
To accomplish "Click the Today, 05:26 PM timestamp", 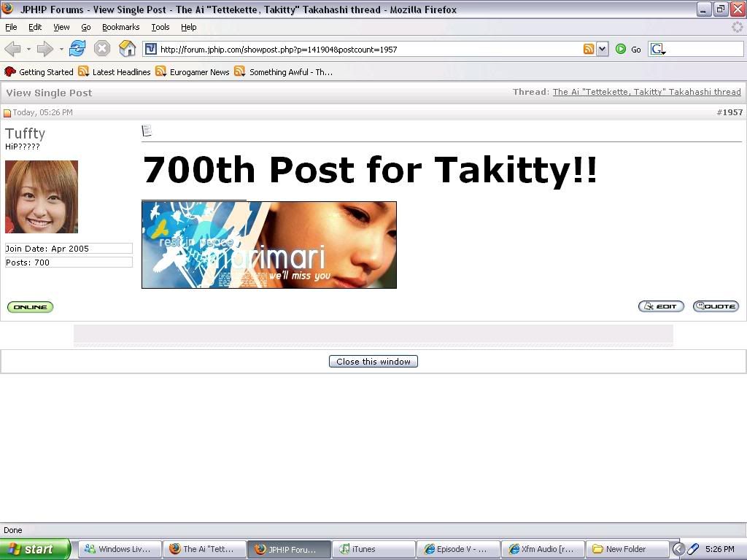I will (43, 112).
